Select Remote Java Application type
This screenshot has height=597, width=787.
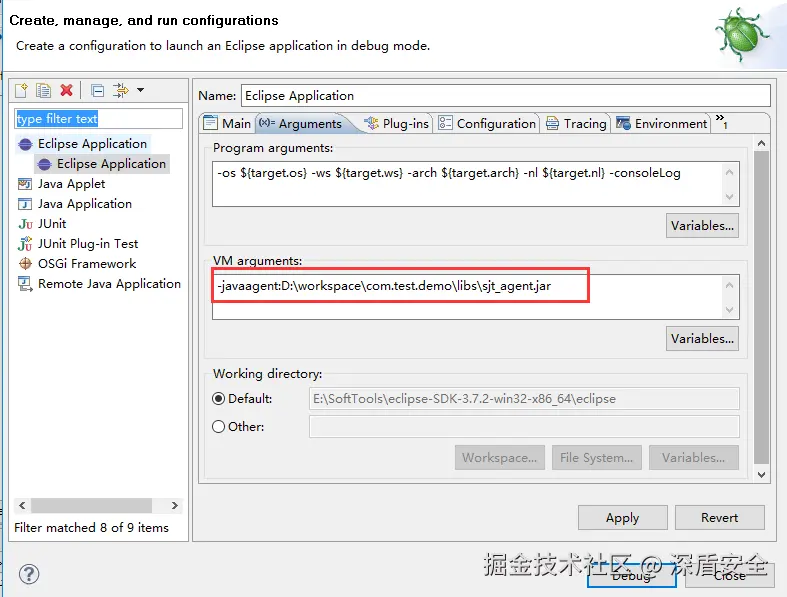(x=109, y=284)
